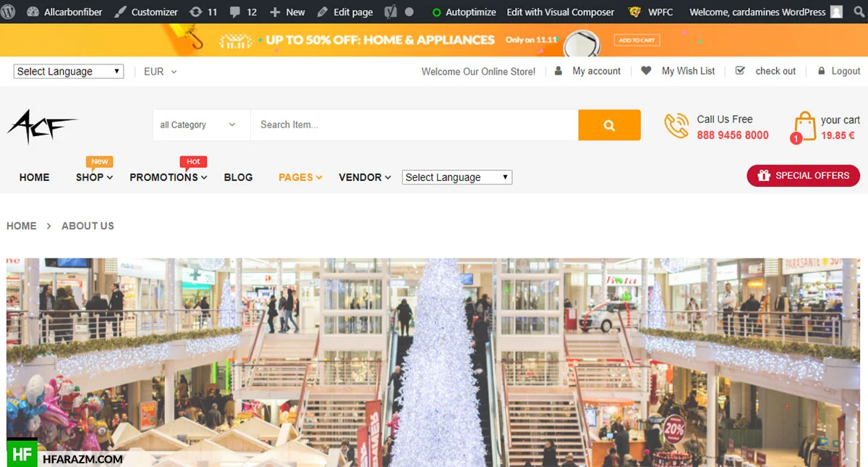Screen dimensions: 868x467
Task: Click the WPFC cheetah icon
Action: click(635, 12)
